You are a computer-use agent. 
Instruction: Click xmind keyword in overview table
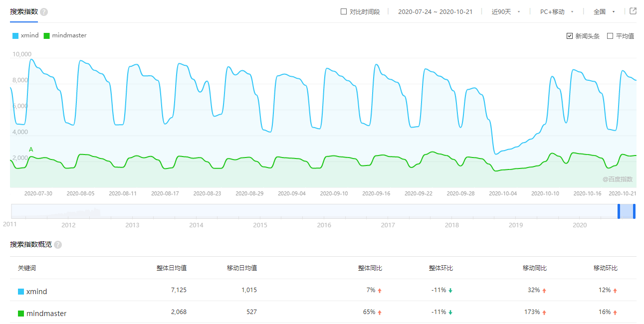[36, 292]
